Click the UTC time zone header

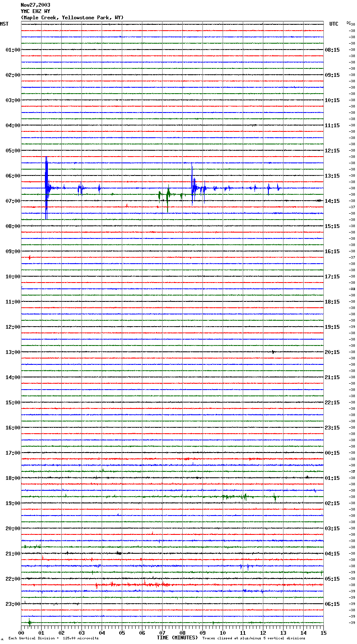[x=334, y=24]
